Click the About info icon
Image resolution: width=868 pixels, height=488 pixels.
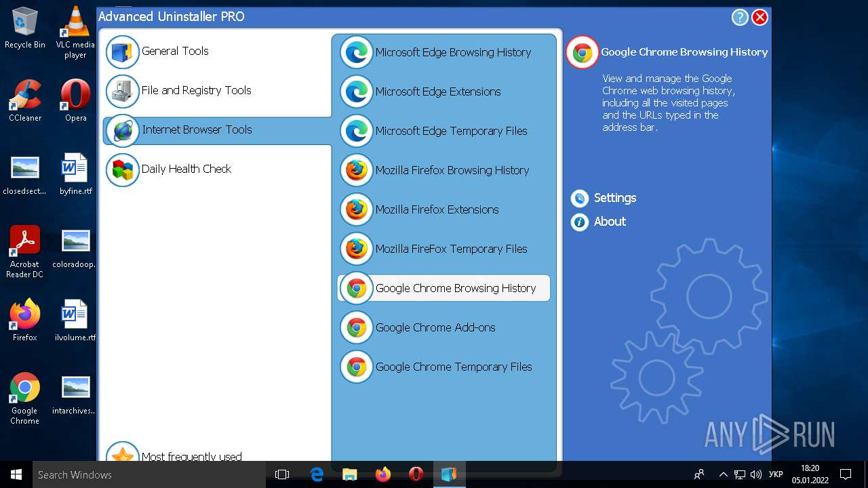pos(579,222)
